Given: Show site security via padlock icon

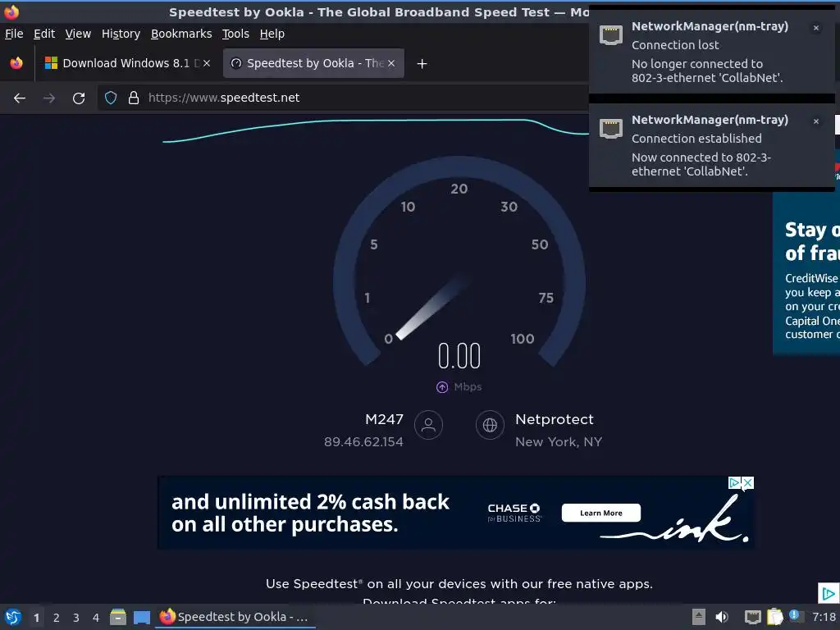Looking at the screenshot, I should click(134, 98).
